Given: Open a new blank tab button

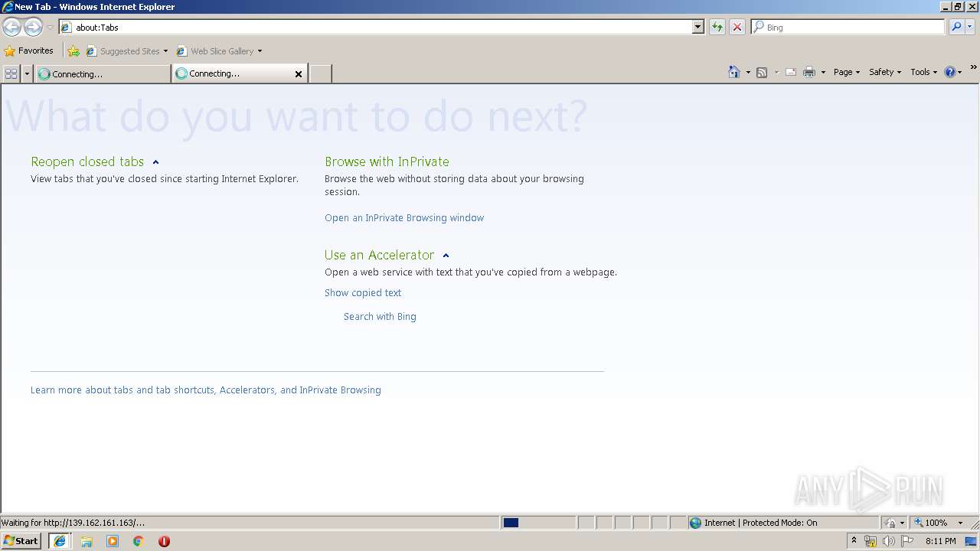Looking at the screenshot, I should tap(320, 73).
